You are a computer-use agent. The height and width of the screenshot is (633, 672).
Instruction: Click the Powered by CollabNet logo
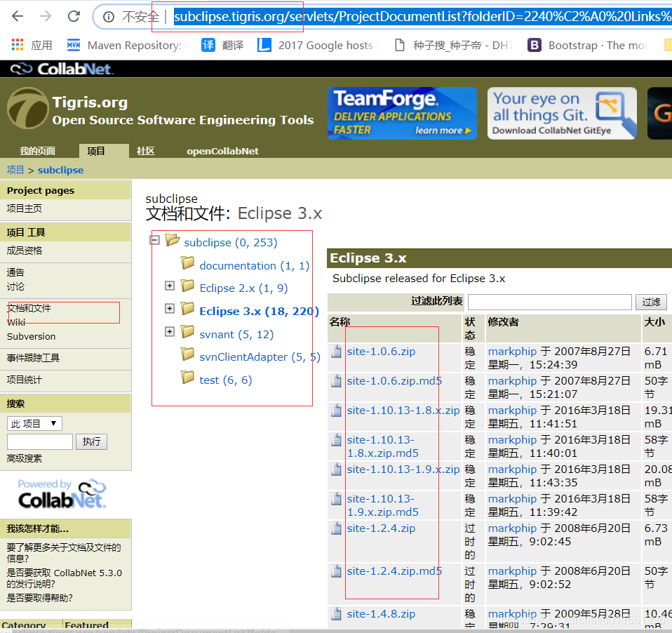click(x=62, y=494)
